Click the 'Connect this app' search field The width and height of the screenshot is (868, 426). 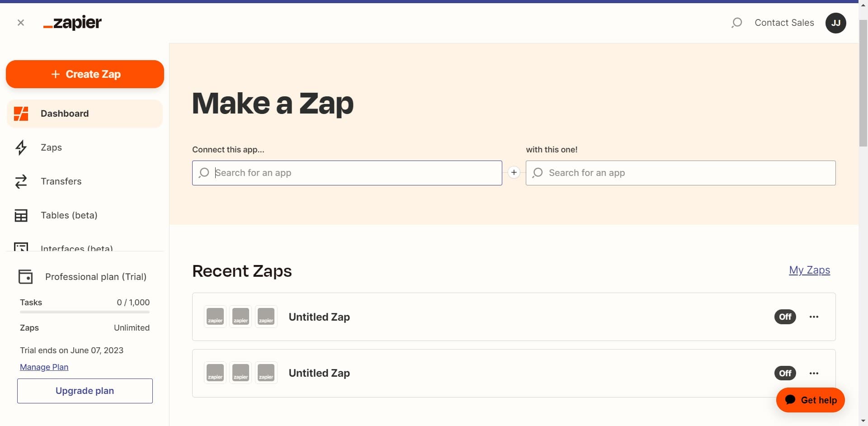(347, 173)
